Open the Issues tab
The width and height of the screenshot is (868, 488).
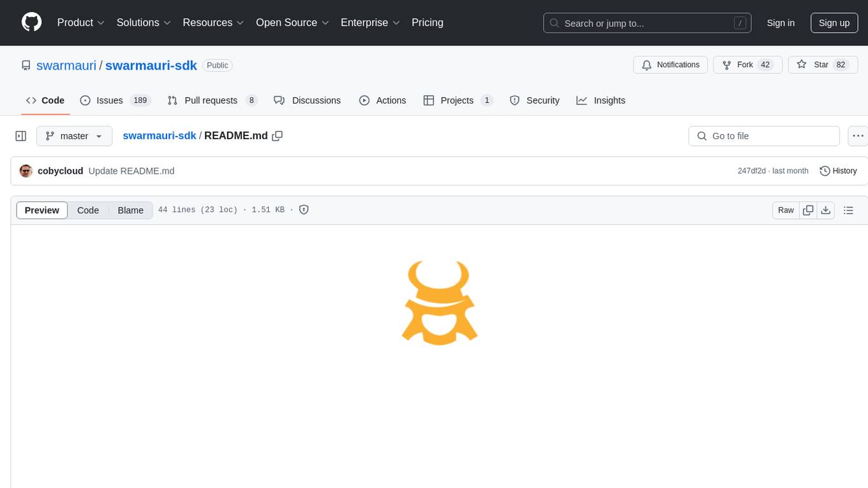[x=109, y=100]
